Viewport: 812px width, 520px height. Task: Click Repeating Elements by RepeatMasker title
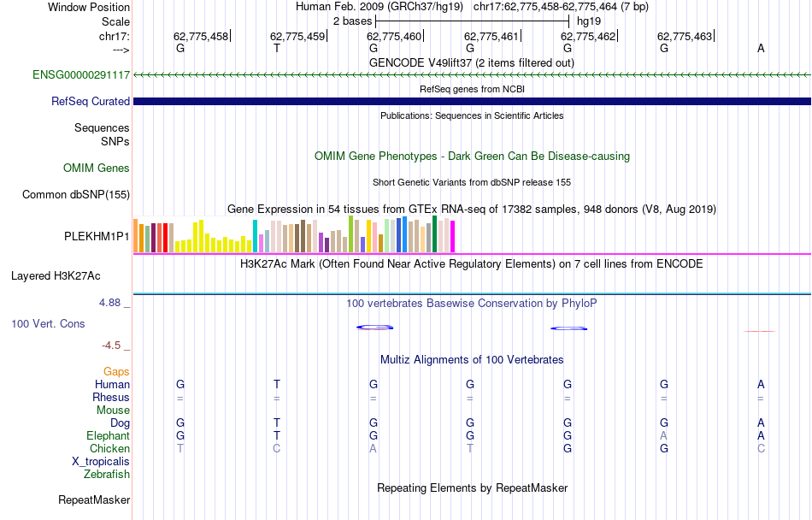[x=473, y=487]
